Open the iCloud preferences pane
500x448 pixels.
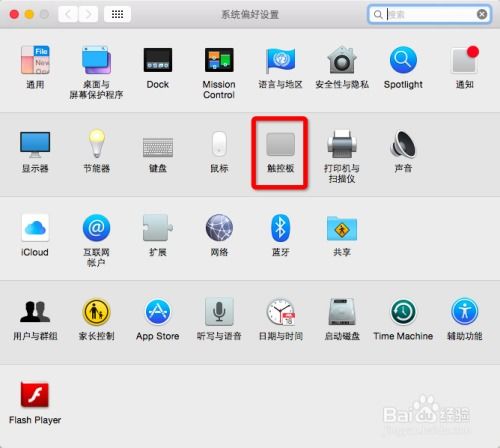tap(35, 236)
